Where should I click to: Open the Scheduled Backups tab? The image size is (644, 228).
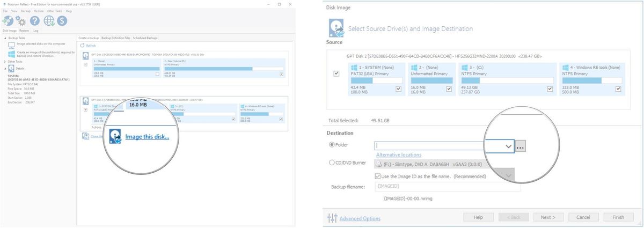145,38
